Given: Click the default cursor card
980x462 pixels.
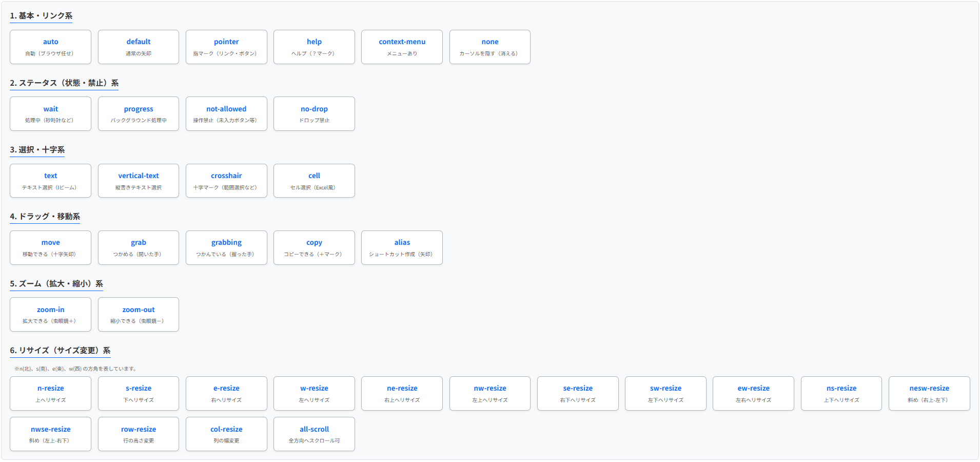Looking at the screenshot, I should click(x=138, y=47).
